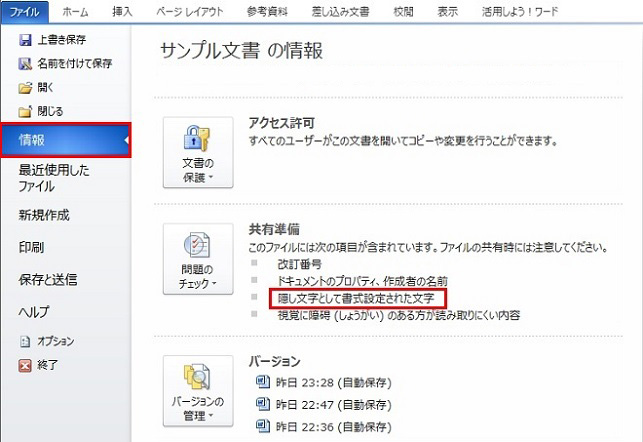Click the 共有準備 heading

click(274, 229)
